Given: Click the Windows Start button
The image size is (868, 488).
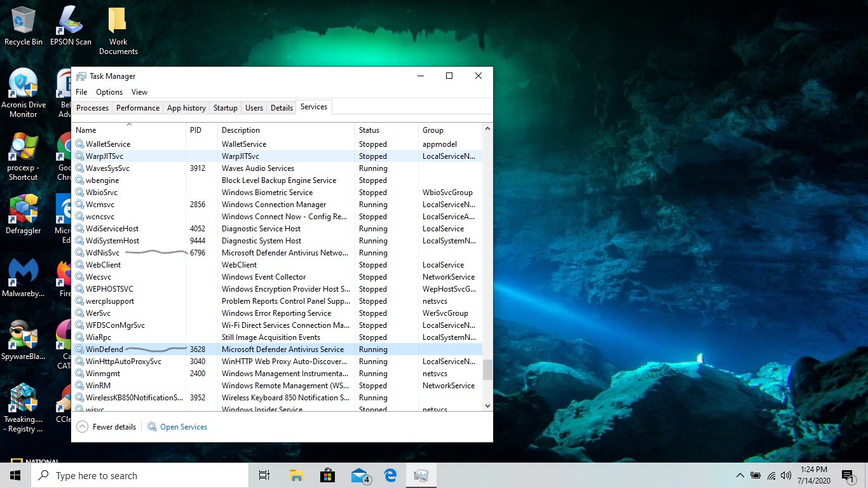Looking at the screenshot, I should [15, 475].
